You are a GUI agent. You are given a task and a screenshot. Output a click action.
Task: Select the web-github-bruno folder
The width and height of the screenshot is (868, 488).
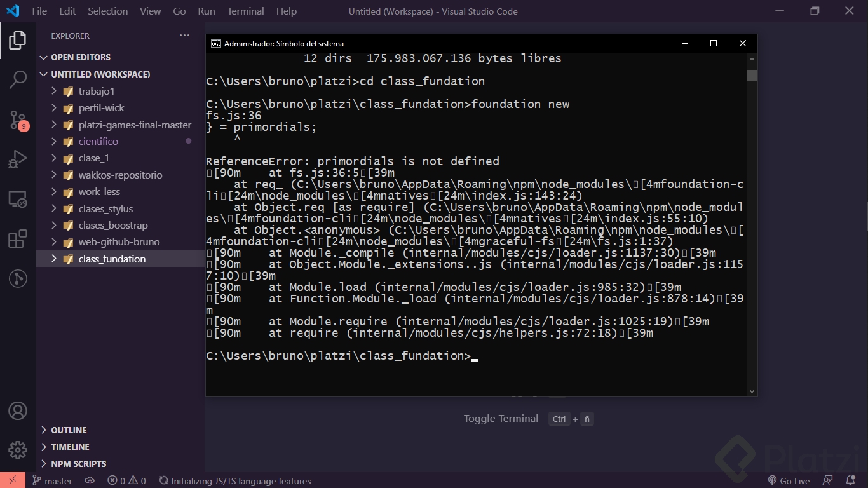(x=120, y=242)
